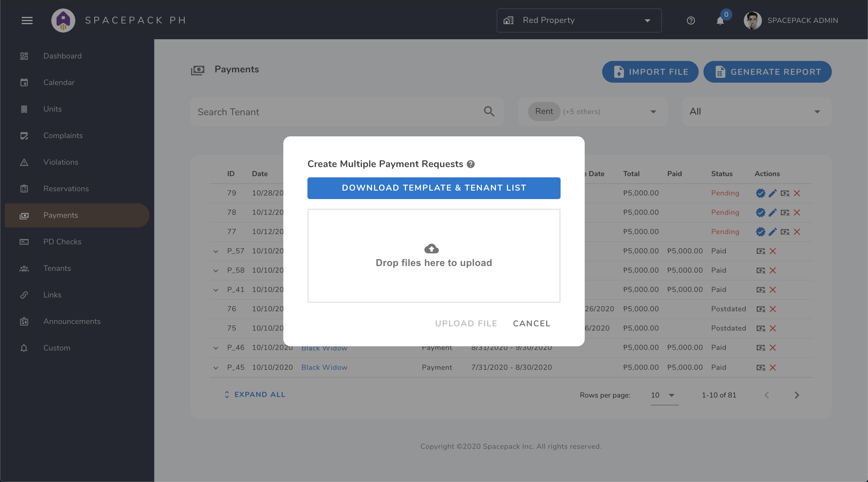Click the Cancel button to close modal
This screenshot has width=868, height=482.
(x=532, y=323)
